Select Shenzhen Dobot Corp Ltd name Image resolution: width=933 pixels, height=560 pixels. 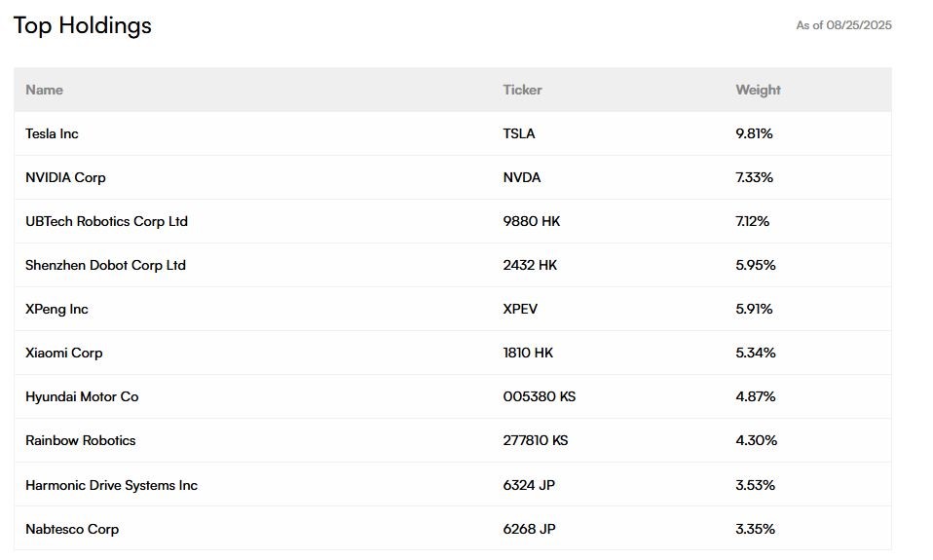(x=105, y=266)
